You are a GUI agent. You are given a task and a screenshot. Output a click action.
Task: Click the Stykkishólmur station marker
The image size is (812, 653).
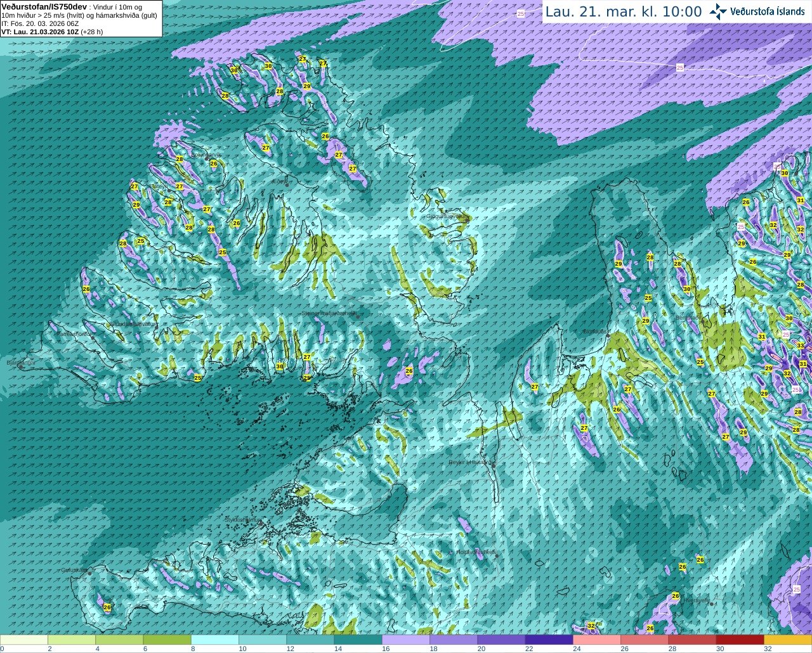(261, 523)
